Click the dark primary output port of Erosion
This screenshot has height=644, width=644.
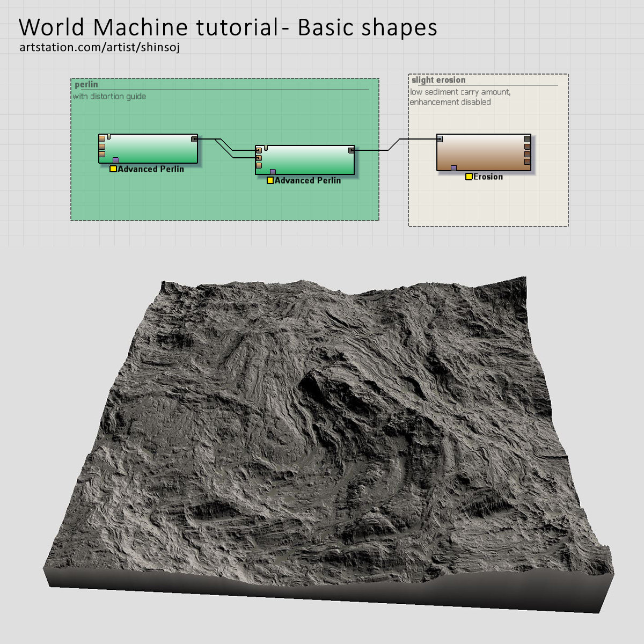527,139
